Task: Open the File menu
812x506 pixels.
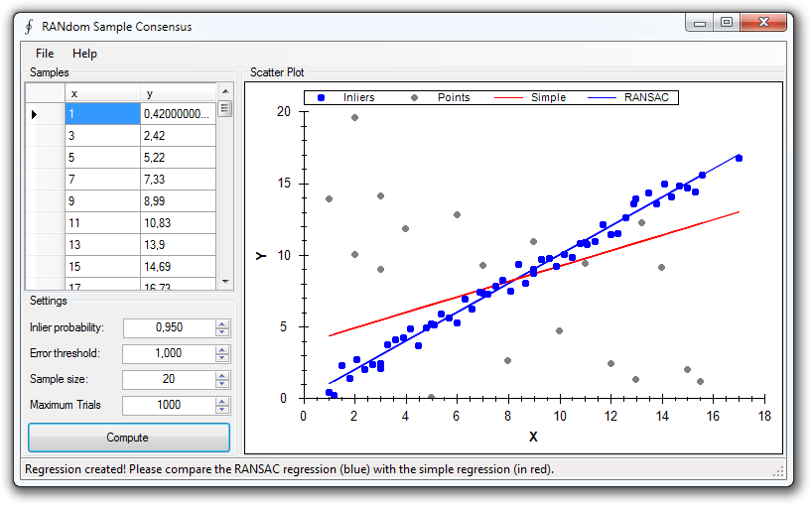Action: pyautogui.click(x=45, y=54)
